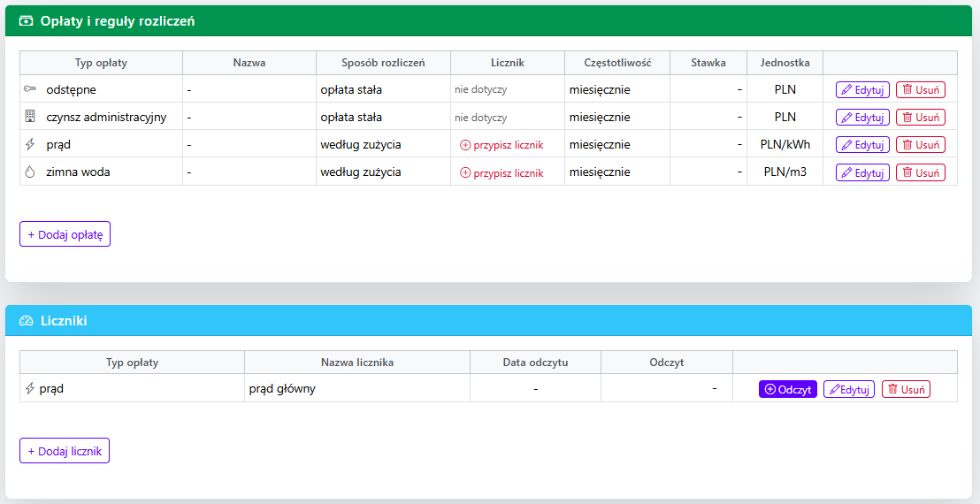This screenshot has width=980, height=504.
Task: Edit the czynsz administracyjny fee
Action: [862, 117]
